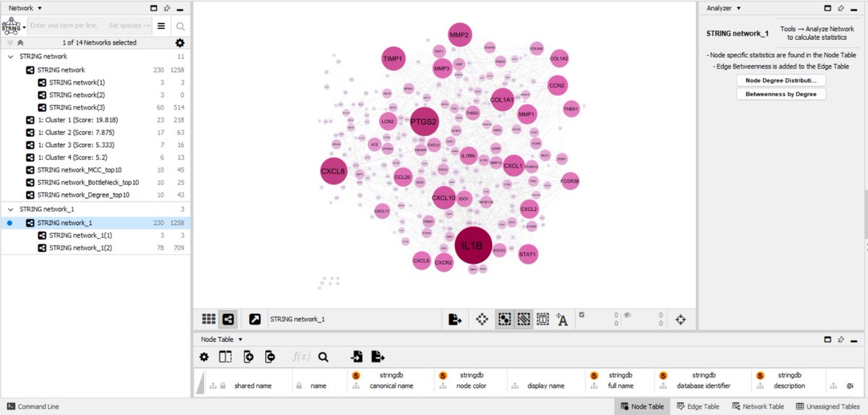Collapse the STRING network_1 collection
This screenshot has height=415, width=868.
tap(10, 210)
